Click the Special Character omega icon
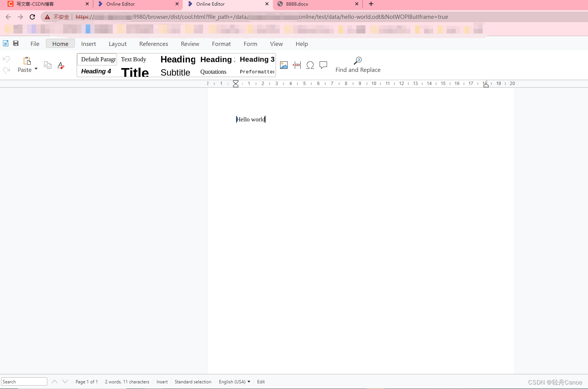Screen dimensions: 588x389 pyautogui.click(x=310, y=65)
